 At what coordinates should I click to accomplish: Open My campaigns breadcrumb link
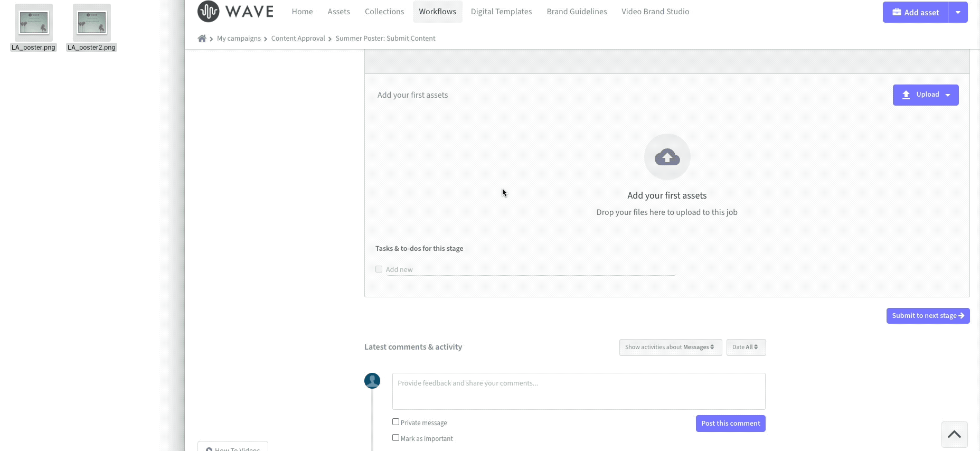point(239,39)
